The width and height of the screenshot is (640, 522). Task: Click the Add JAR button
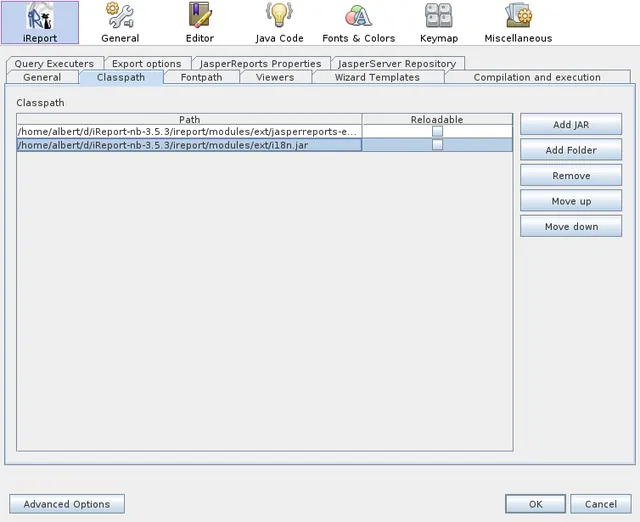pyautogui.click(x=571, y=124)
